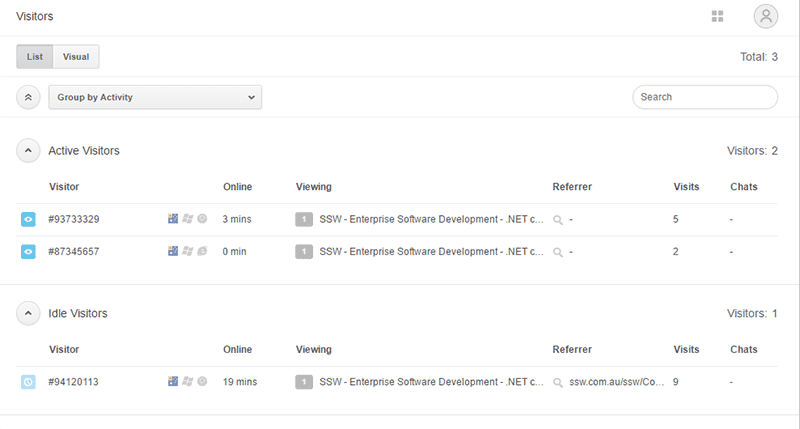
Task: Open visitor #93733329 details
Action: coord(74,219)
